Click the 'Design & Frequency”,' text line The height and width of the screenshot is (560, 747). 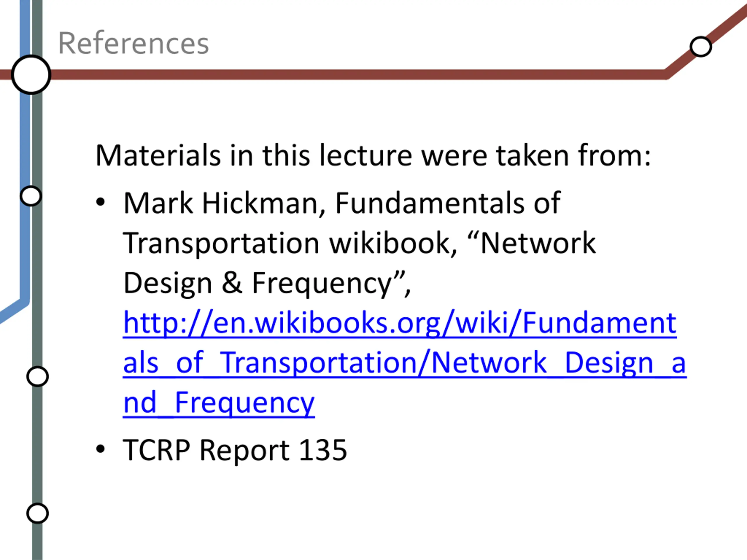(267, 283)
